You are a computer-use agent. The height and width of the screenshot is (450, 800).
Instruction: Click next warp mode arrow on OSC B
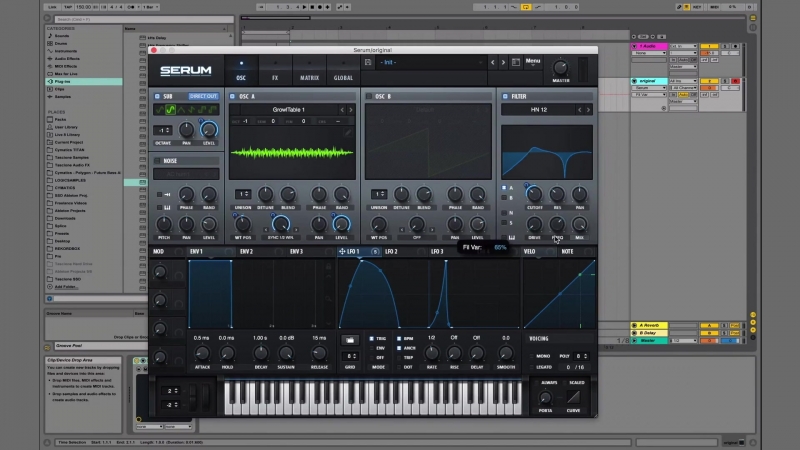coord(432,230)
